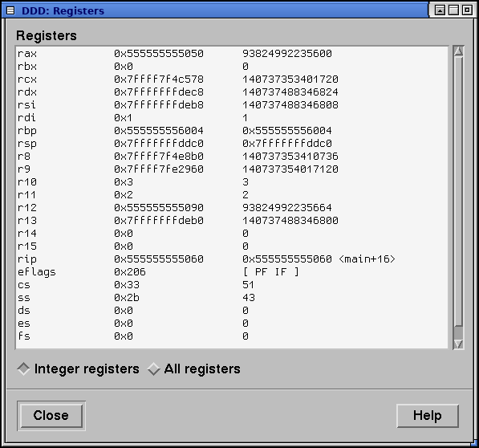Select the rsp register row
This screenshot has width=479, height=448.
[232, 144]
